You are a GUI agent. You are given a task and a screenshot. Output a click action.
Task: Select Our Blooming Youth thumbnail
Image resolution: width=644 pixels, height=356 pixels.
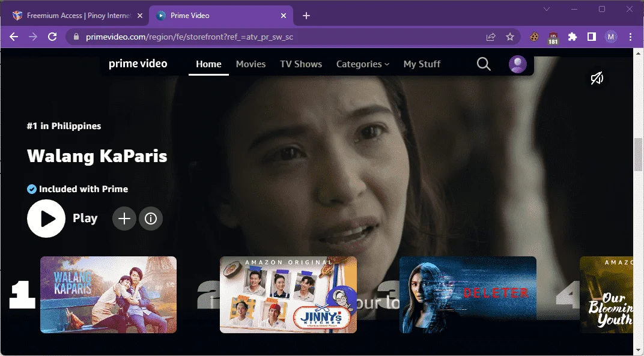click(x=606, y=294)
